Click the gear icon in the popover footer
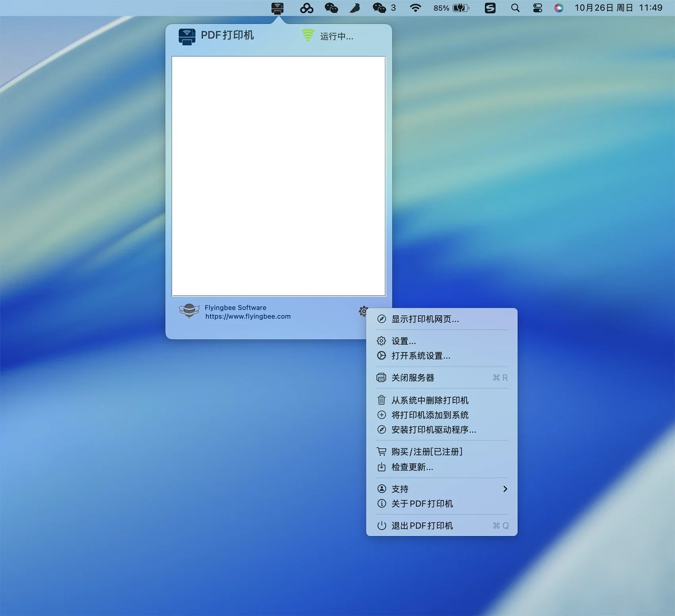 tap(363, 311)
